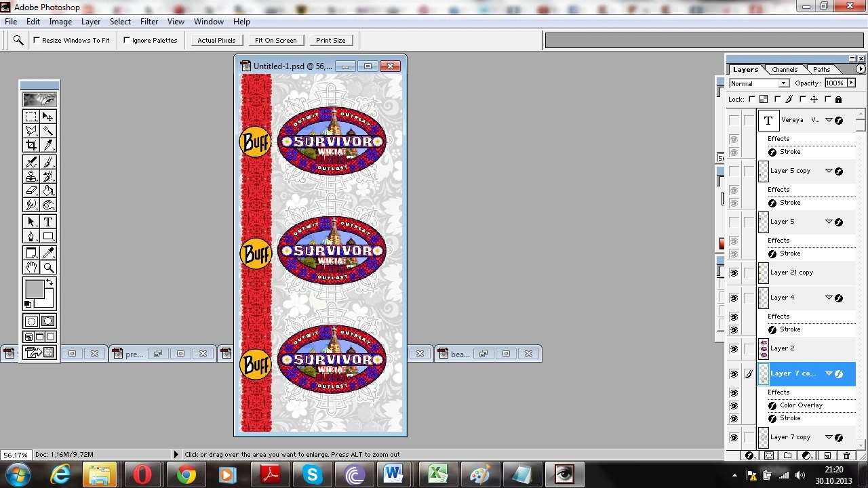This screenshot has width=868, height=488.
Task: Switch to the Channels tab
Action: point(785,70)
